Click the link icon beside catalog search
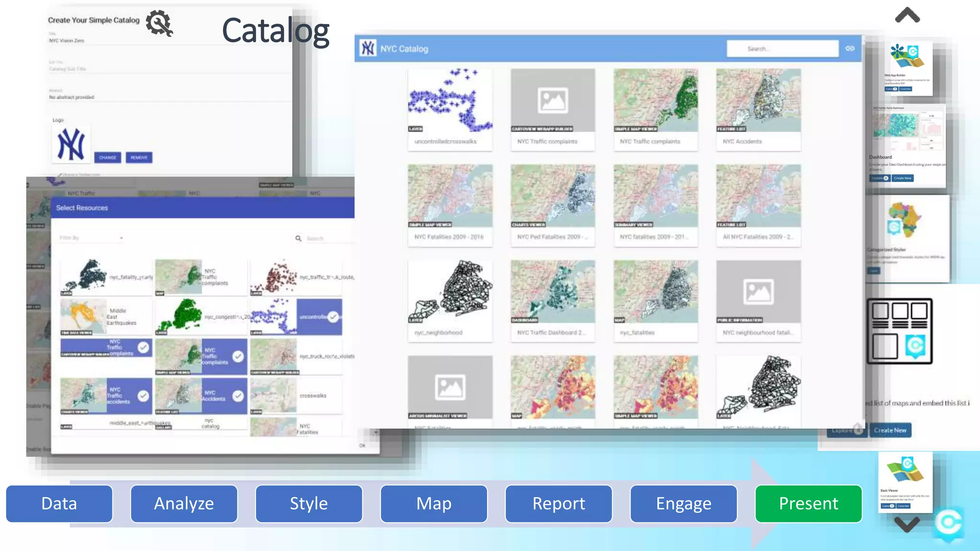Viewport: 980px width, 551px height. tap(850, 48)
